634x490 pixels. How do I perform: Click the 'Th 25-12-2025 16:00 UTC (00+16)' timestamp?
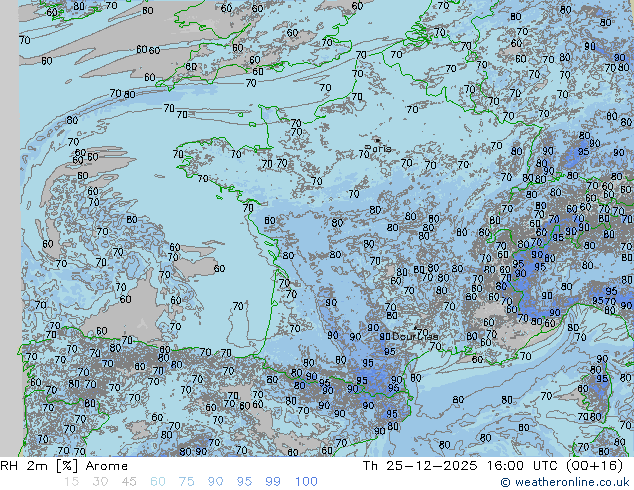[493, 466]
